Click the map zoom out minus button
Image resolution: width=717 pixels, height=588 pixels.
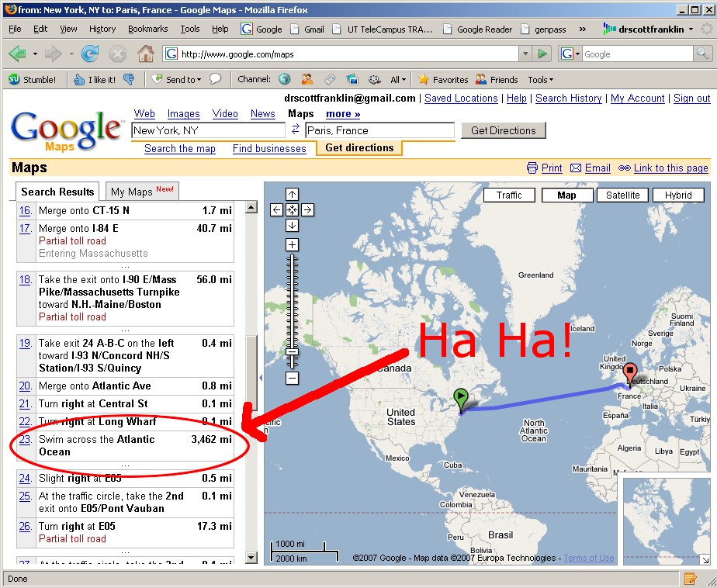tap(292, 378)
